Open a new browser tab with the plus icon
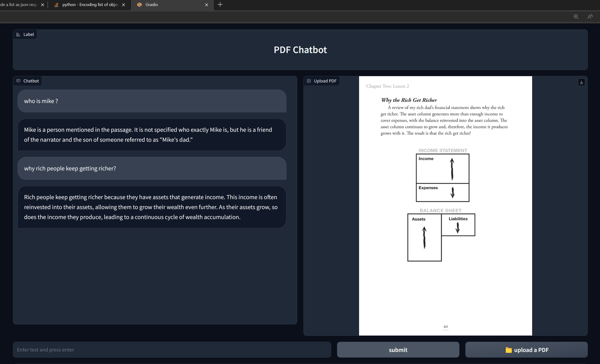The image size is (600, 364). 220,5
